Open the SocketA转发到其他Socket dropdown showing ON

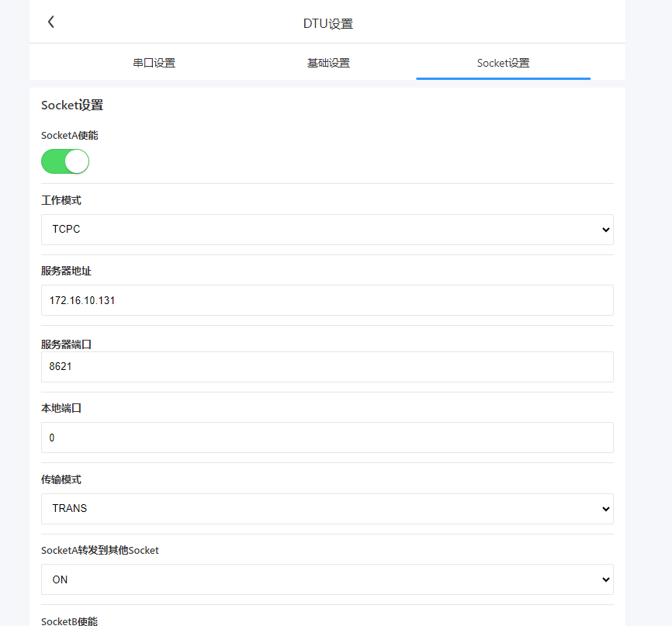point(327,579)
